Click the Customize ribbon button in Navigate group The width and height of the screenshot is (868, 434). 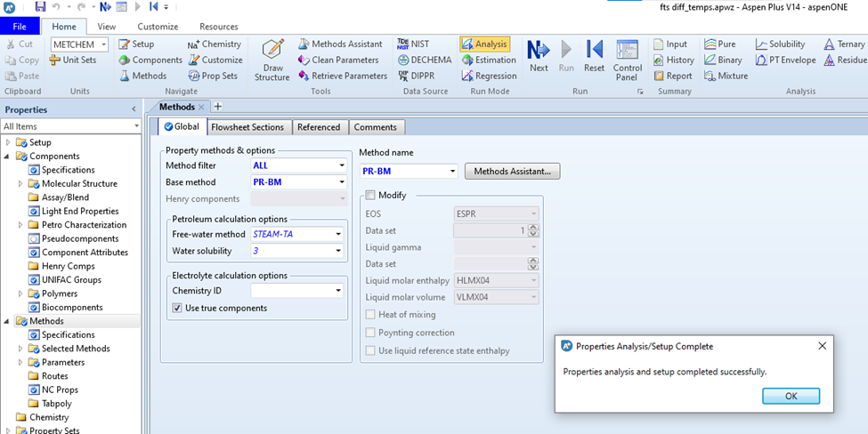point(215,60)
